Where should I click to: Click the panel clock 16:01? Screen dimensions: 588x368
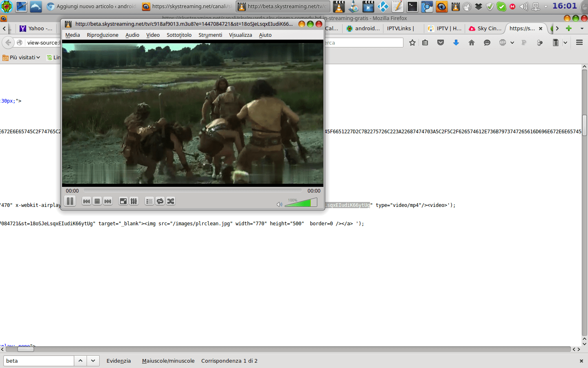(x=565, y=6)
